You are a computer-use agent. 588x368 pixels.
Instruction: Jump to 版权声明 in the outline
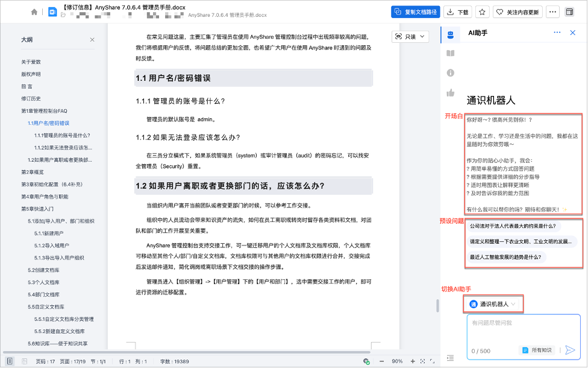(31, 74)
